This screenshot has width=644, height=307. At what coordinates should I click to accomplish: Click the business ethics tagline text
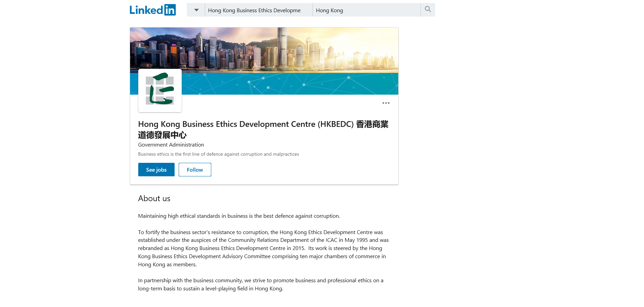pos(218,154)
